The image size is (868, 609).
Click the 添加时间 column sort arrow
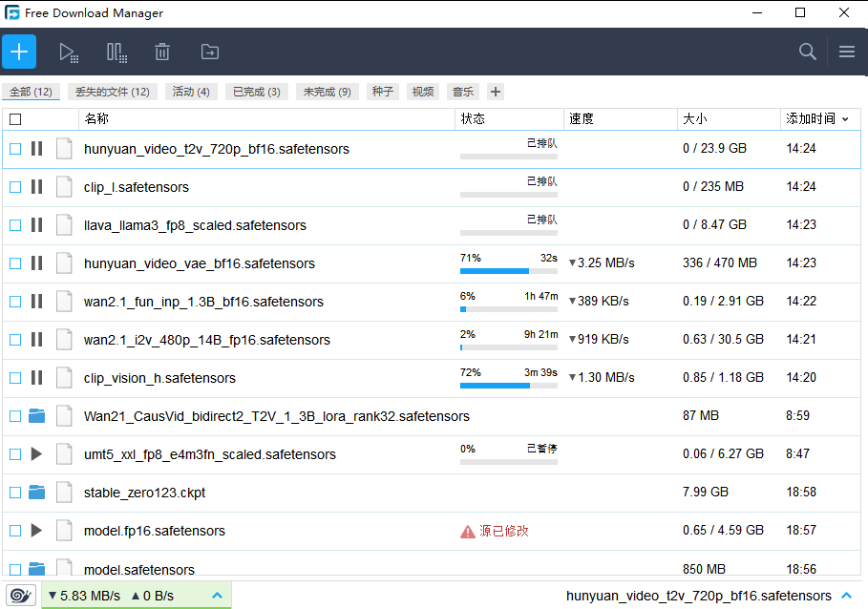pyautogui.click(x=845, y=119)
